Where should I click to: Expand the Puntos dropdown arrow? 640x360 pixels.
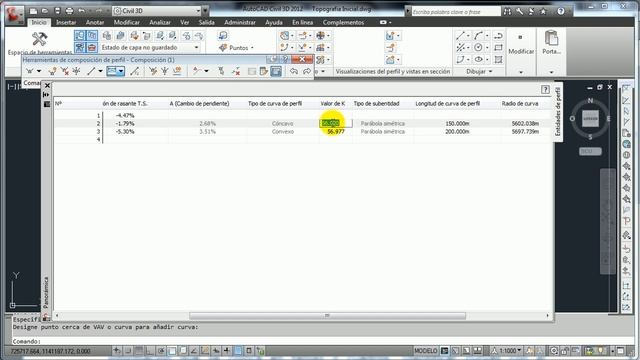coord(252,48)
